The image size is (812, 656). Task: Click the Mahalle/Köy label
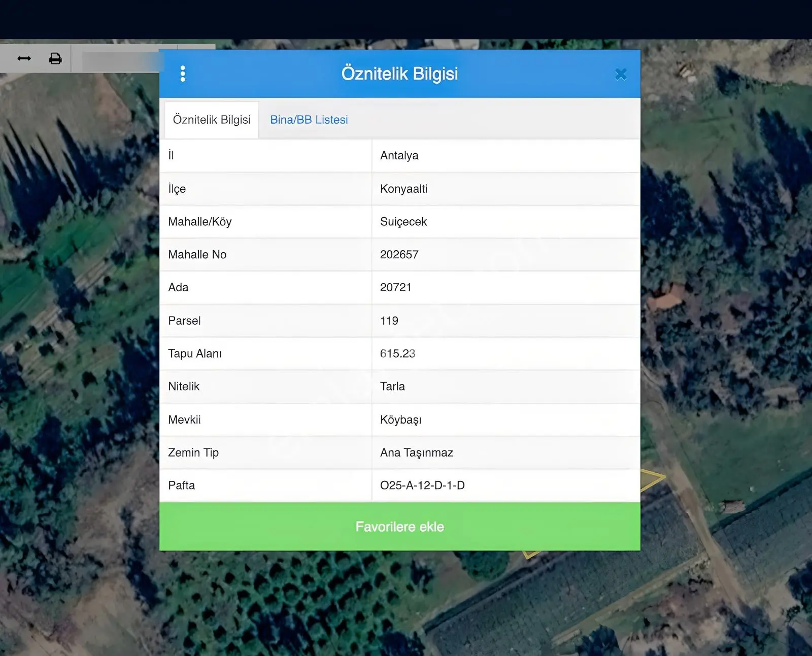[200, 222]
